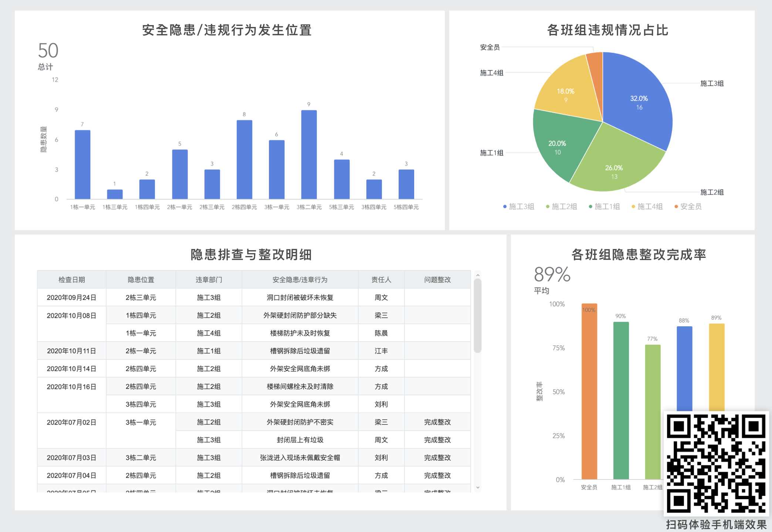Click the 2栋四单元 bar with value 8

[x=244, y=160]
